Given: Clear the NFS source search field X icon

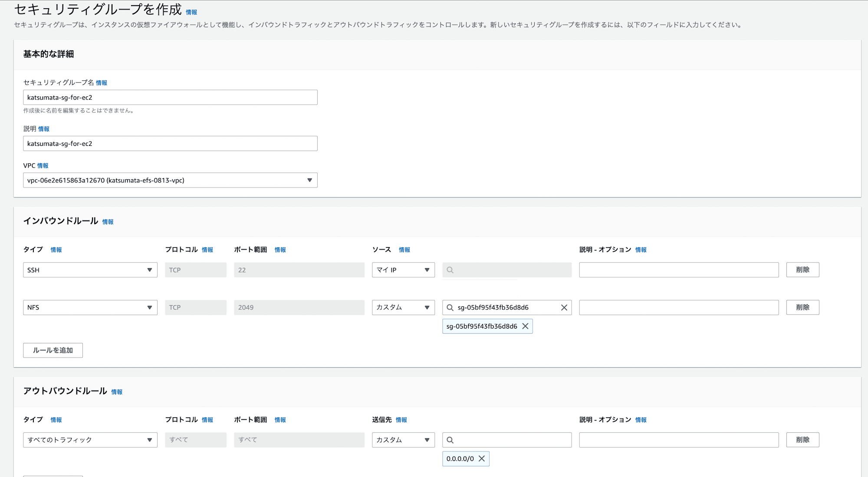Looking at the screenshot, I should pos(564,307).
